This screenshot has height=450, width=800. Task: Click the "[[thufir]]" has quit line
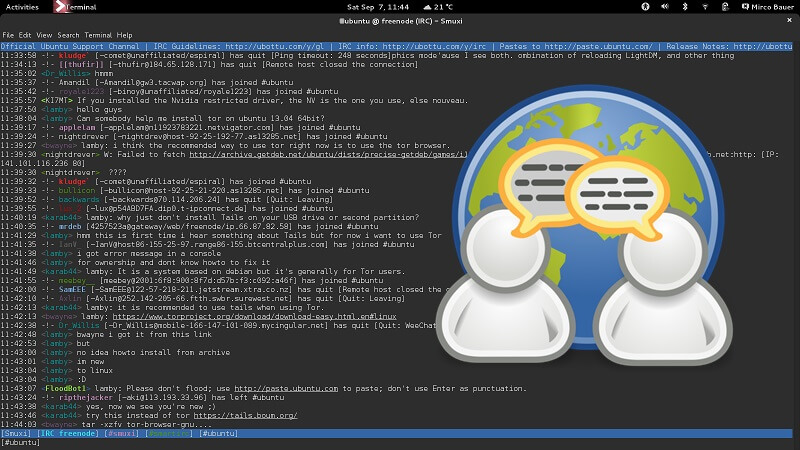tap(209, 65)
